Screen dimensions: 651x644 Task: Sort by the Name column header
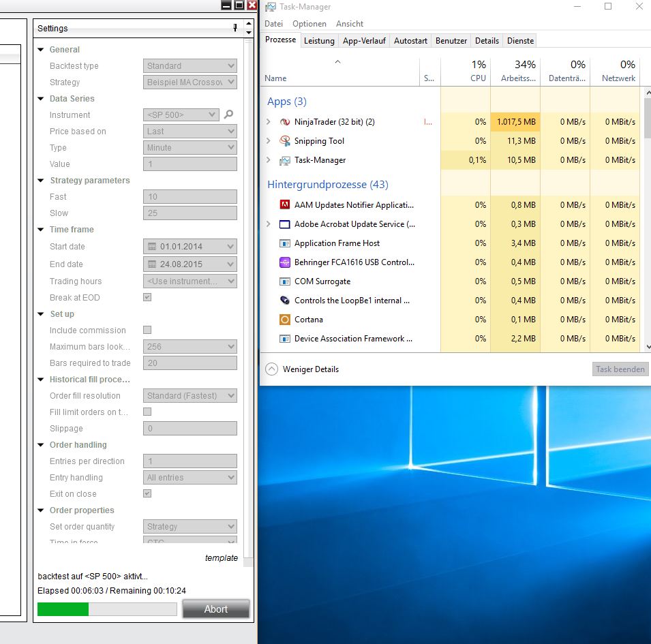click(339, 72)
